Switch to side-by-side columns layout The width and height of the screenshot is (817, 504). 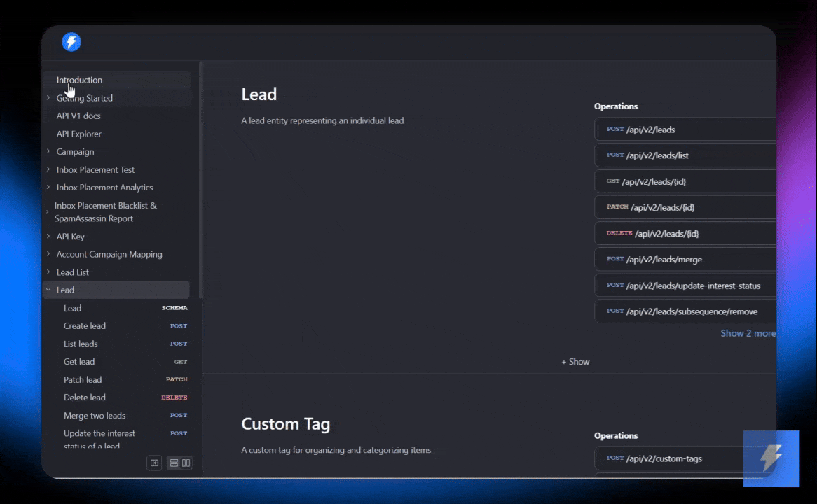point(186,463)
